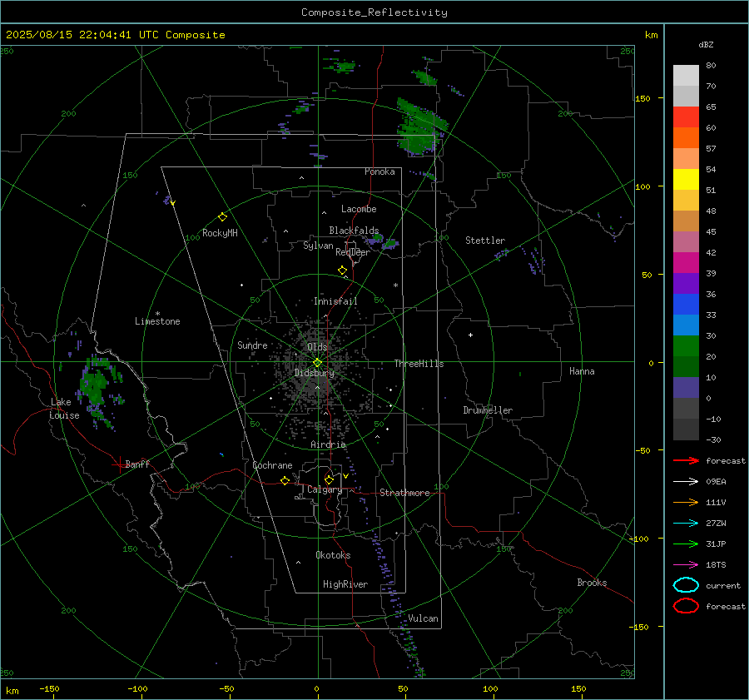The height and width of the screenshot is (700, 749).
Task: Click the Didsbury label
Action: pyautogui.click(x=314, y=373)
